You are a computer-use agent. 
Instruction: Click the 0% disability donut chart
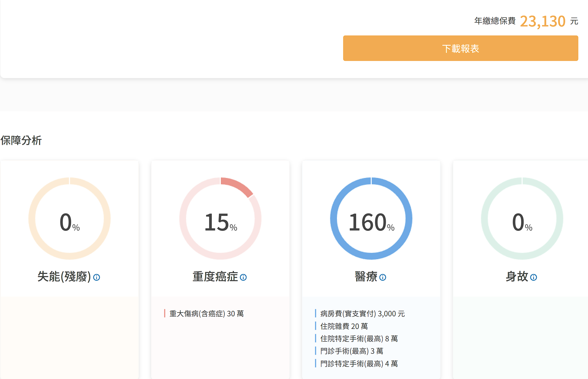[69, 219]
